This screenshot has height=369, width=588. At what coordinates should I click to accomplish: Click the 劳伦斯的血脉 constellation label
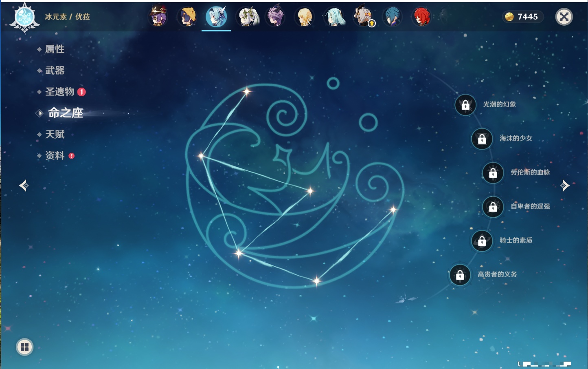pos(530,172)
